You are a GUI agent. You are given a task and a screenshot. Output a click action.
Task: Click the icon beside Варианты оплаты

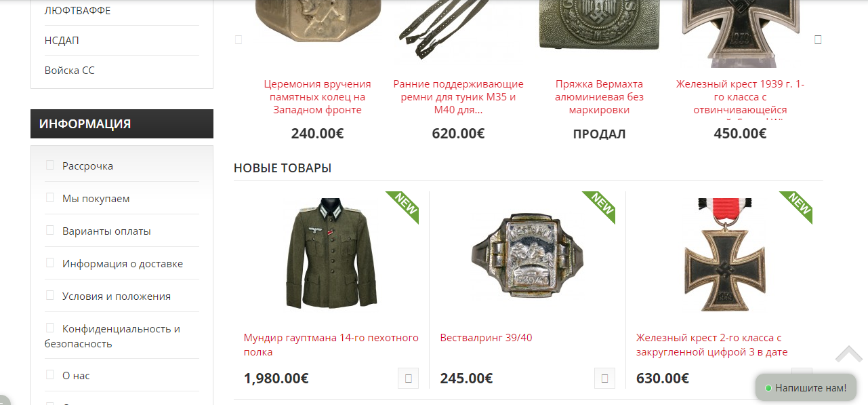(49, 230)
